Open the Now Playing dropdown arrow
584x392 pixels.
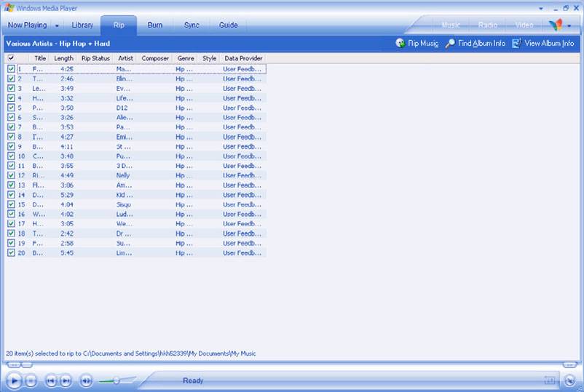[57, 25]
